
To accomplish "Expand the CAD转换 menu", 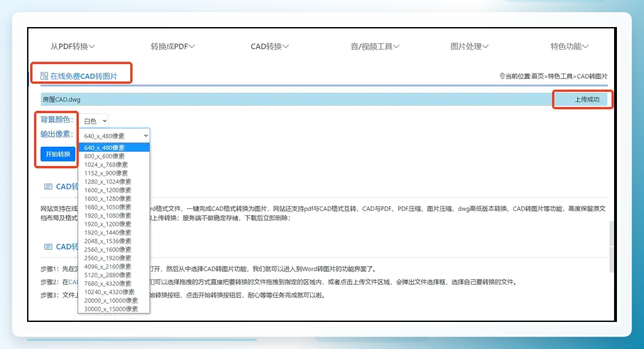I will tap(270, 47).
